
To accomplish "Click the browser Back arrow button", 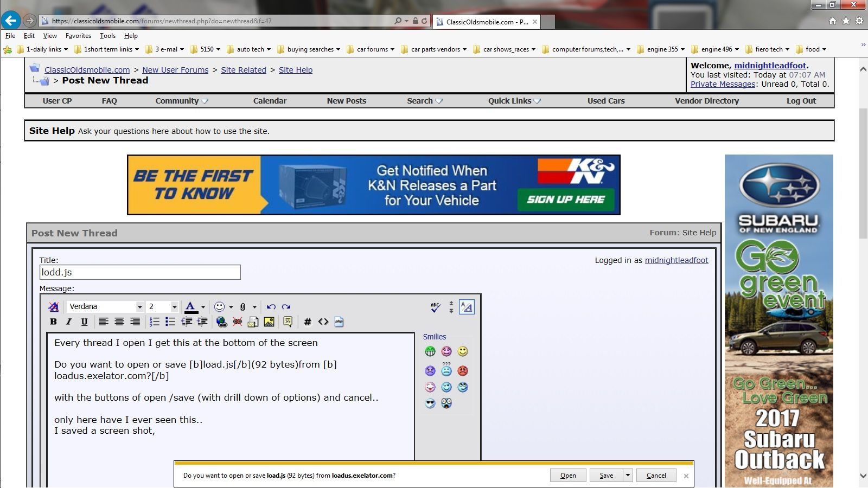I will click(x=11, y=20).
